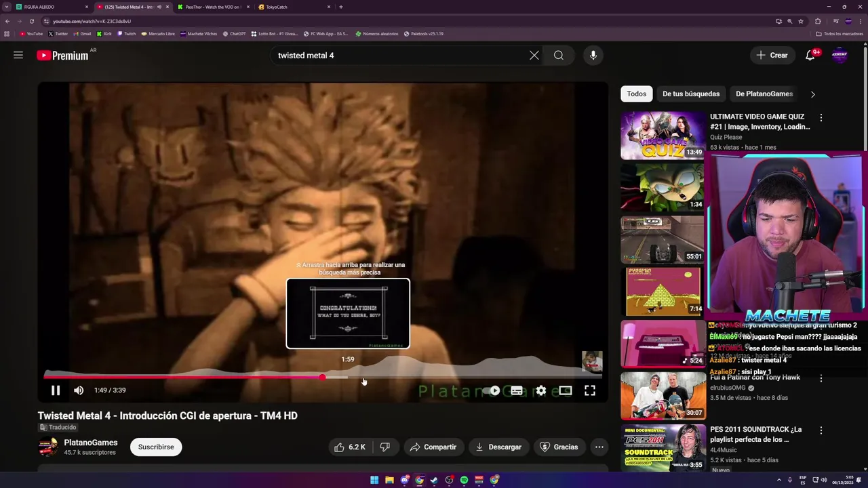This screenshot has width=868, height=488.
Task: Open the Windows Start menu
Action: [x=374, y=480]
